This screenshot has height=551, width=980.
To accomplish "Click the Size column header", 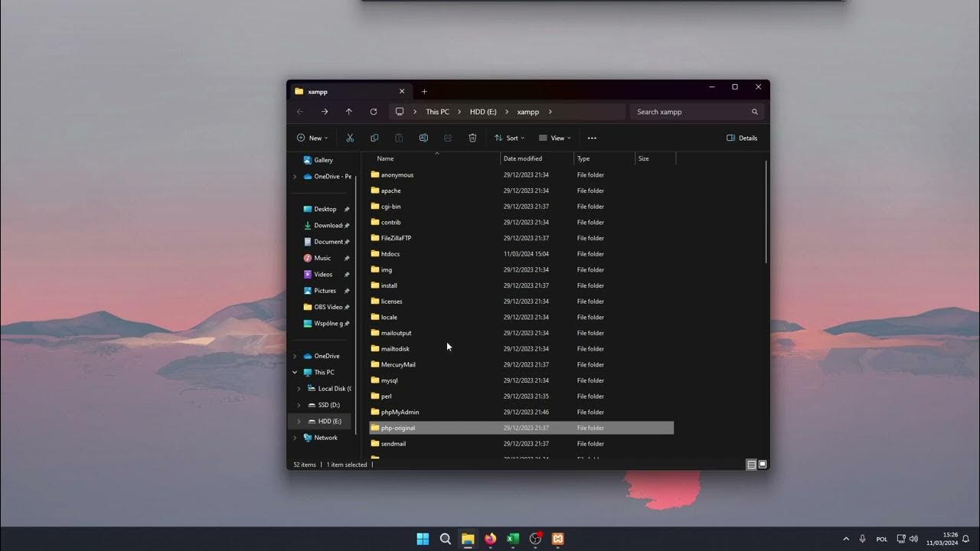I will coord(655,158).
